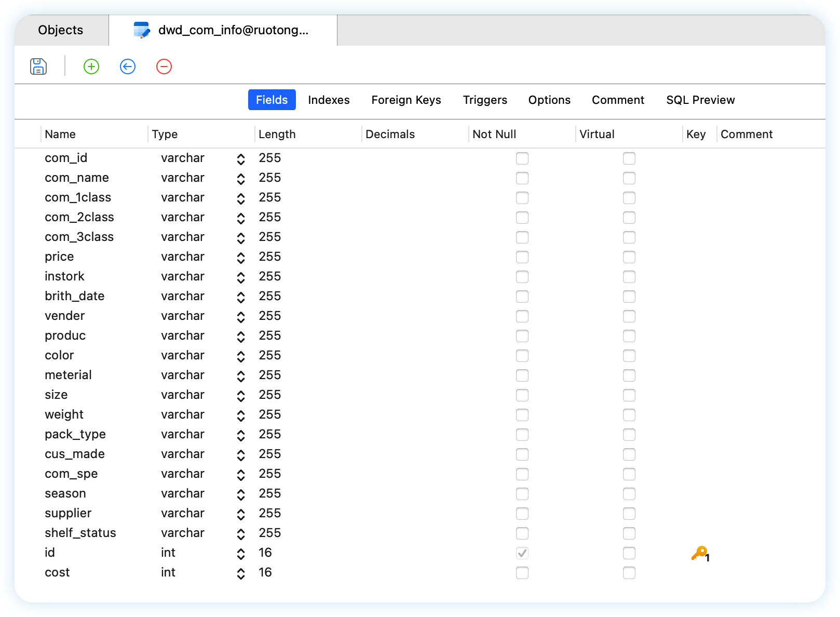The width and height of the screenshot is (840, 617).
Task: Toggle Virtual for id field
Action: pos(629,553)
